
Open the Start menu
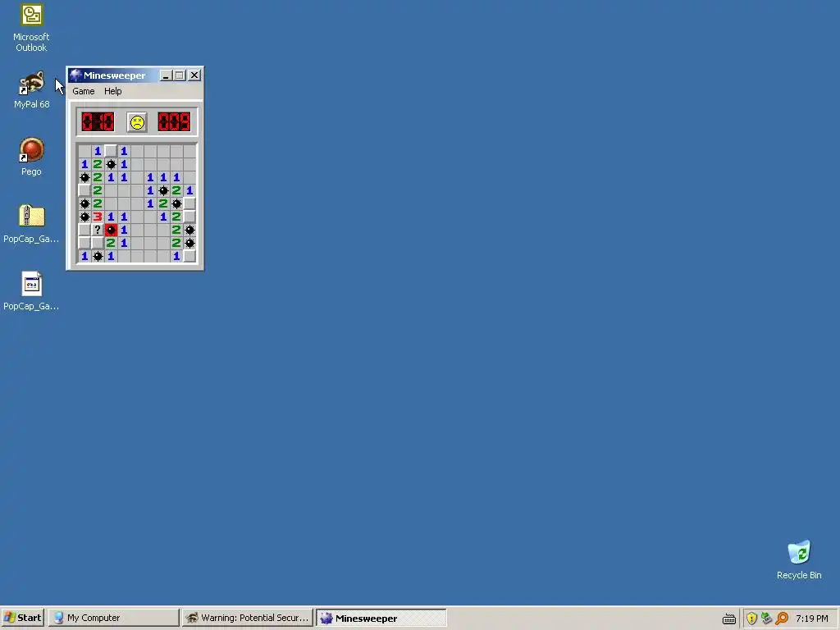pos(22,618)
